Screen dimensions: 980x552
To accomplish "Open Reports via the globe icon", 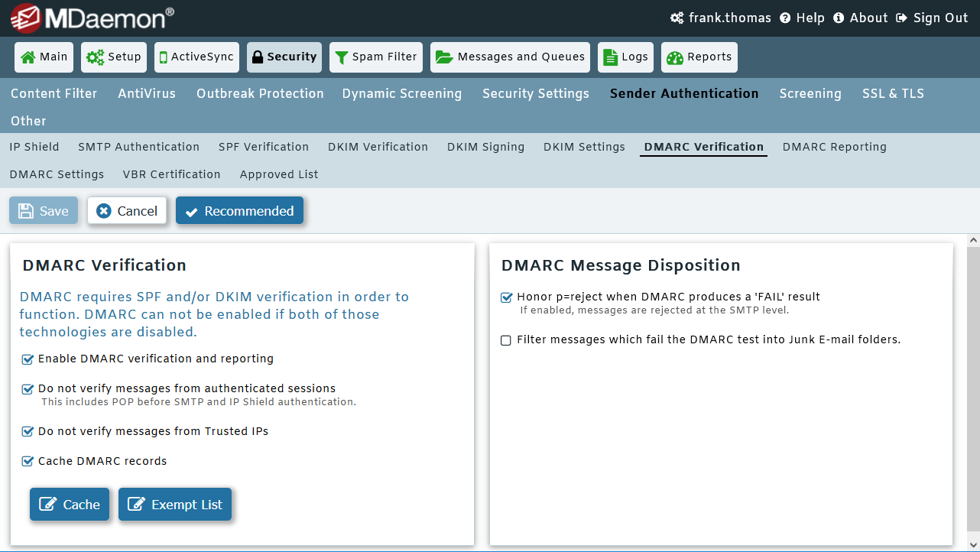I will pos(675,57).
